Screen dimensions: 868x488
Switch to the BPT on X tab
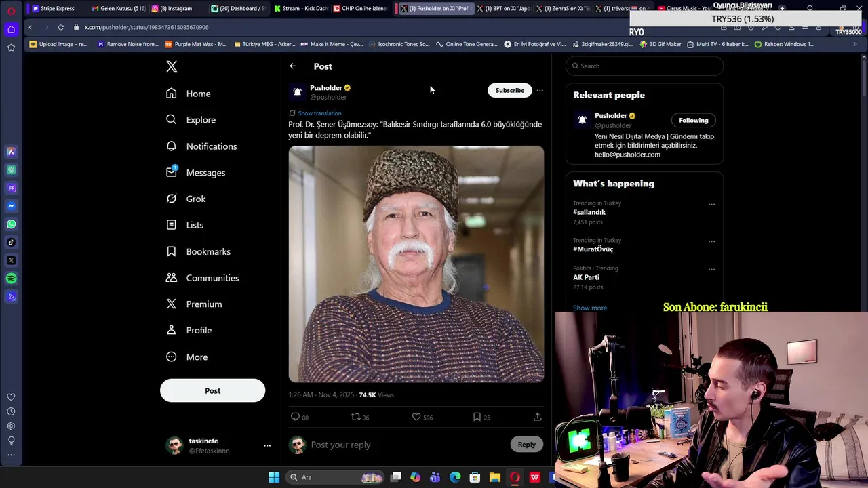tap(502, 9)
